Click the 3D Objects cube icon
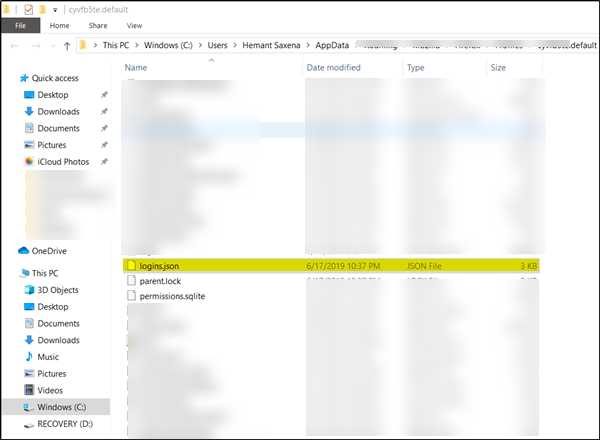 [x=29, y=290]
